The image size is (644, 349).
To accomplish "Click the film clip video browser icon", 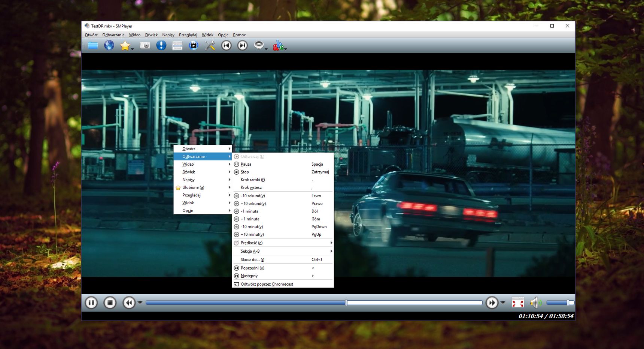I will [x=194, y=46].
